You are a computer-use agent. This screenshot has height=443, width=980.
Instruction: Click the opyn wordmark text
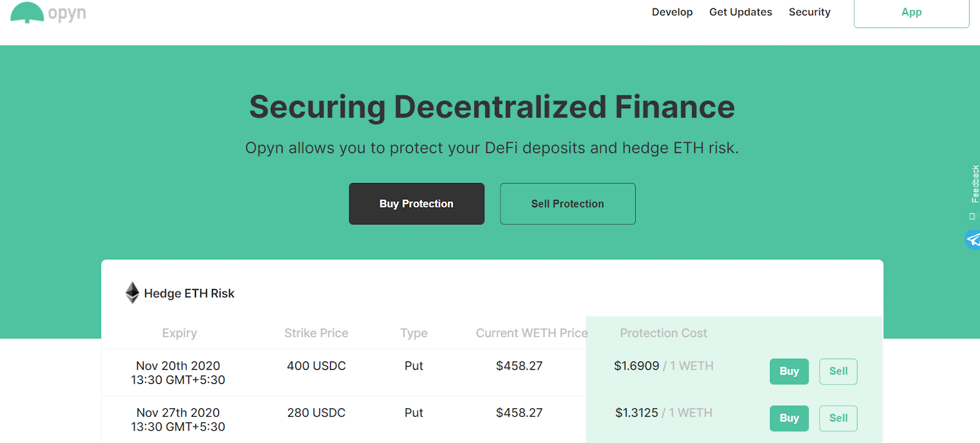(67, 13)
